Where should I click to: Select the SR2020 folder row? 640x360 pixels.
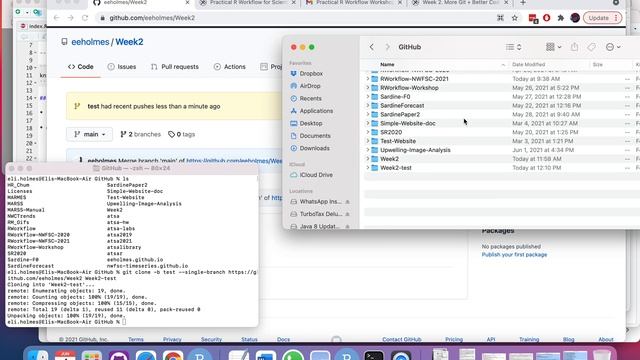click(x=502, y=132)
